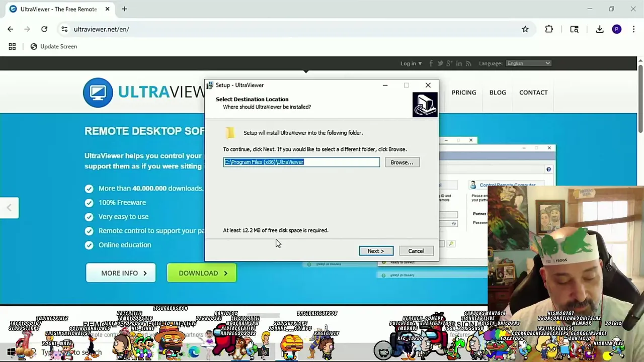Viewport: 644px width, 362px height.
Task: Close the Setup - UltraViewer dialog
Action: pos(428,85)
